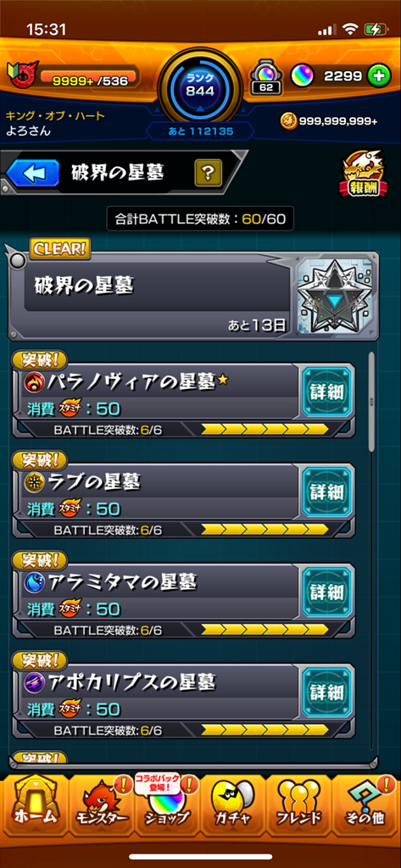The height and width of the screenshot is (868, 401).
Task: Click the stage list vertical scrollbar
Action: coord(371,403)
